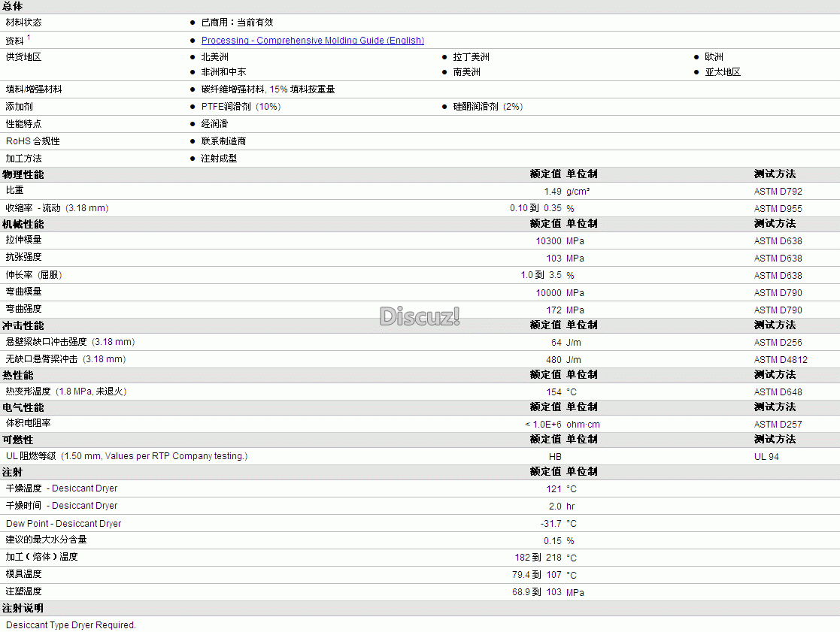Click the 拉伸模量 value 10300

[548, 241]
